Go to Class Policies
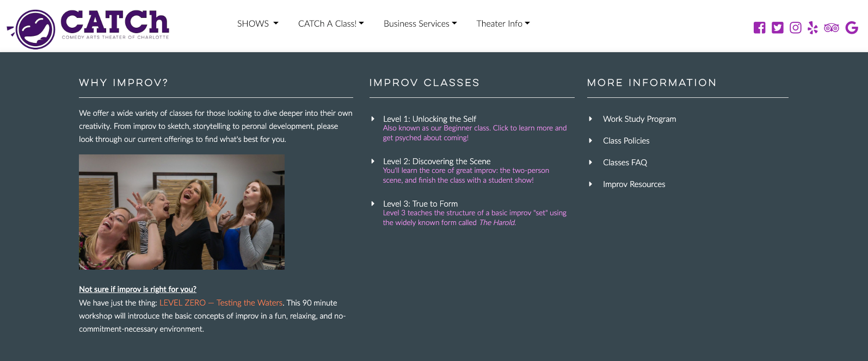 click(626, 141)
